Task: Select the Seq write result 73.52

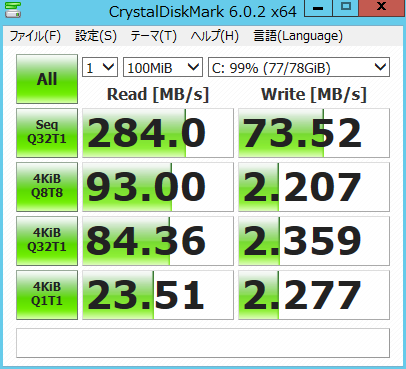Action: (314, 133)
